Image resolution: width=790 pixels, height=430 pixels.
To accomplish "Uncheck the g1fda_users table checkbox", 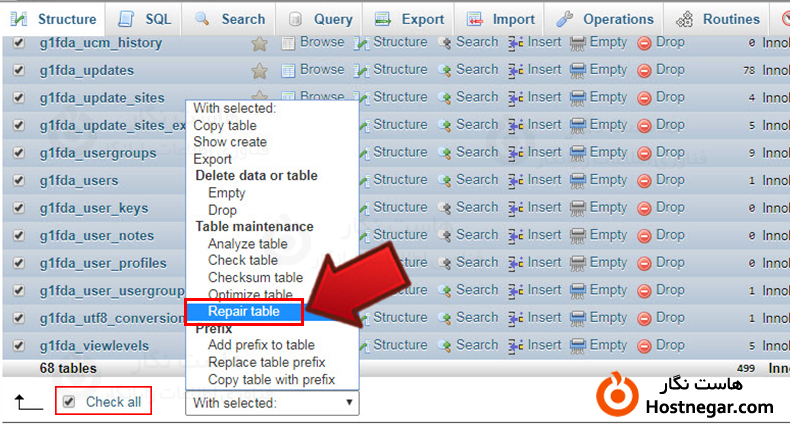I will pos(20,181).
